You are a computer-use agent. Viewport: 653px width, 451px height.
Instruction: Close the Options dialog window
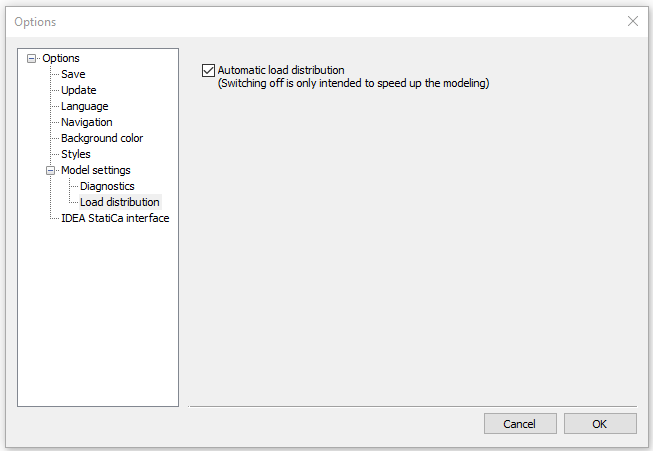coord(633,21)
